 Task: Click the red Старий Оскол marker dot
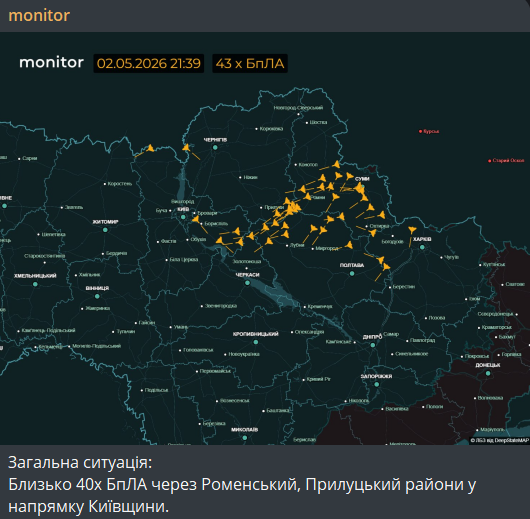489,161
